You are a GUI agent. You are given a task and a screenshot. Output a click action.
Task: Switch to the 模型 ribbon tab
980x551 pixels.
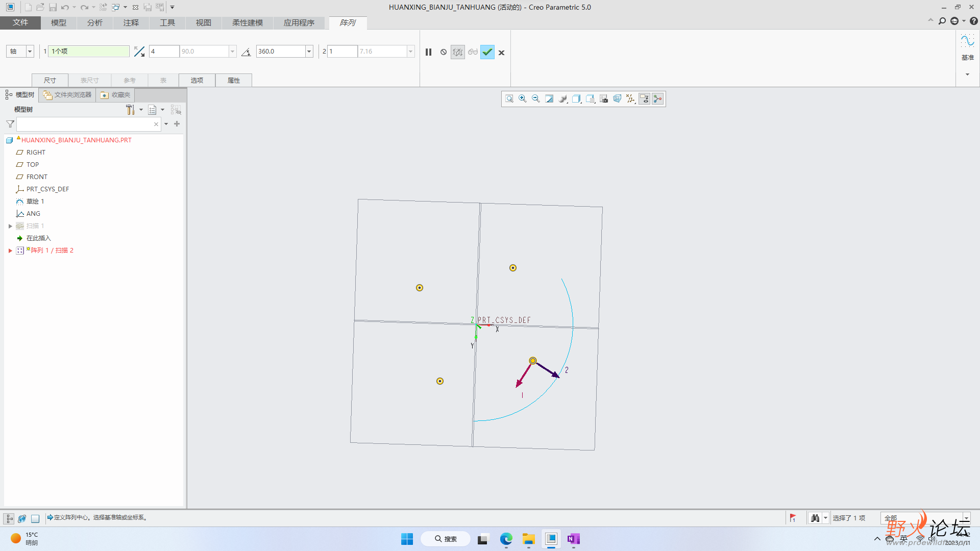point(59,23)
